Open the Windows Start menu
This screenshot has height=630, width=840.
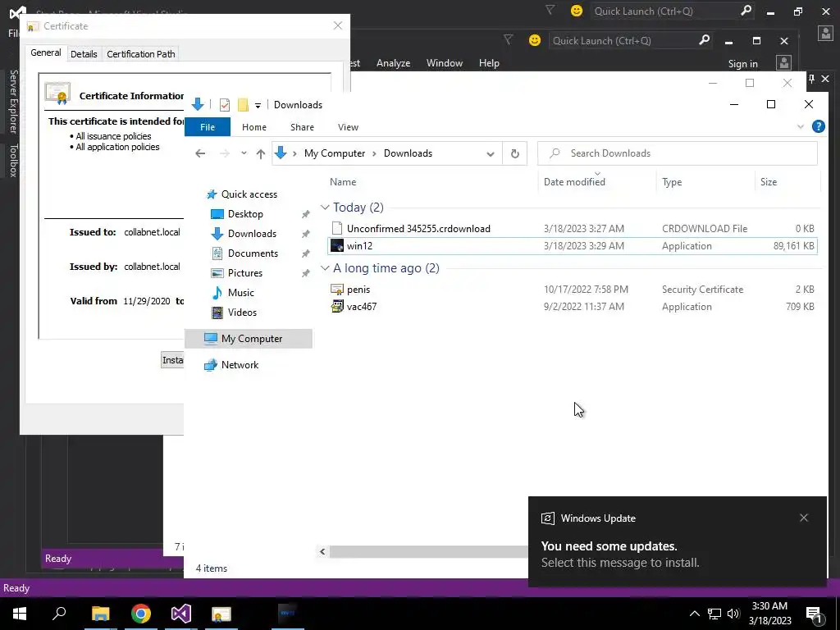(20, 614)
